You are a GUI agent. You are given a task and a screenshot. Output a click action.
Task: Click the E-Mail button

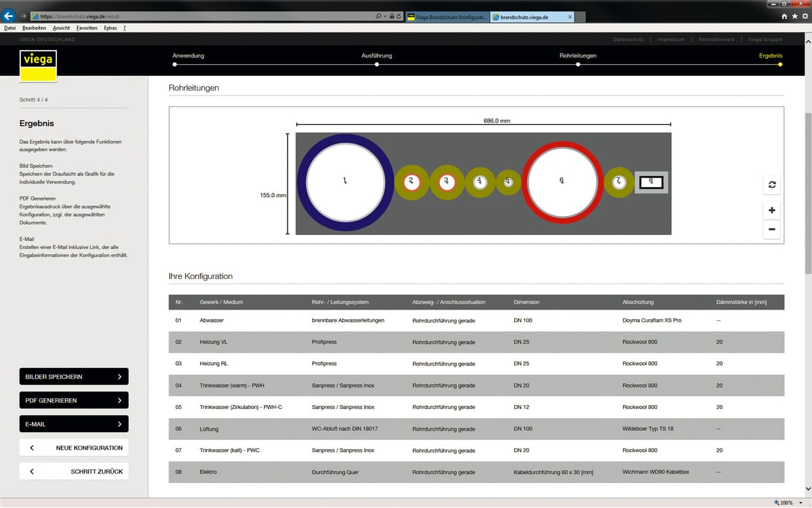pyautogui.click(x=74, y=424)
